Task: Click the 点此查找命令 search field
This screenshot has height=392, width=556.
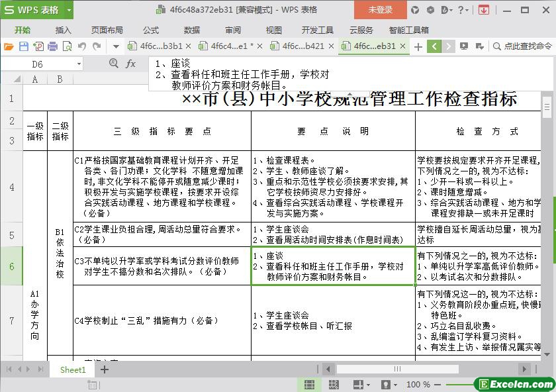Action: pos(527,46)
